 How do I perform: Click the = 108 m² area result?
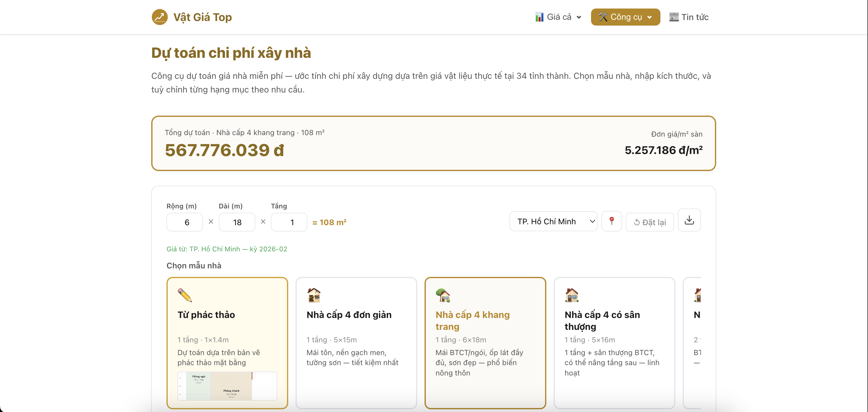point(329,222)
